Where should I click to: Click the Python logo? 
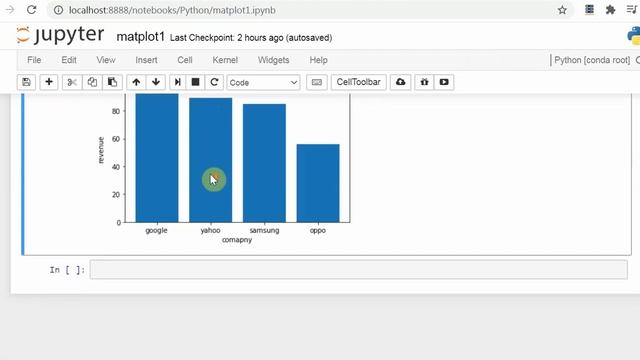point(634,36)
